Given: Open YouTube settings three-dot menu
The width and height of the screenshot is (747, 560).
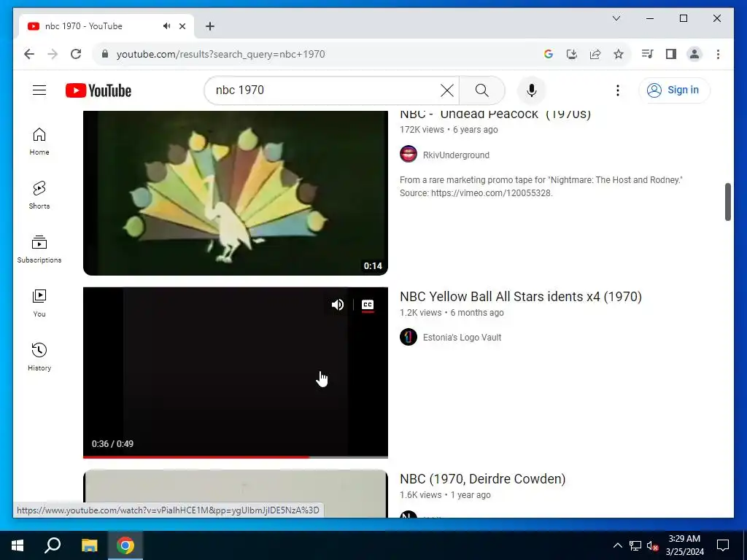Looking at the screenshot, I should point(617,90).
